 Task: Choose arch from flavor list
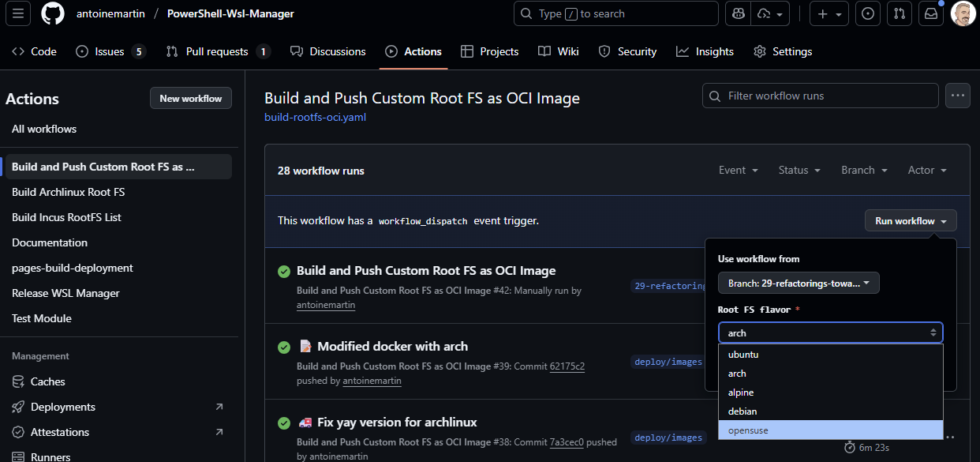coord(830,374)
